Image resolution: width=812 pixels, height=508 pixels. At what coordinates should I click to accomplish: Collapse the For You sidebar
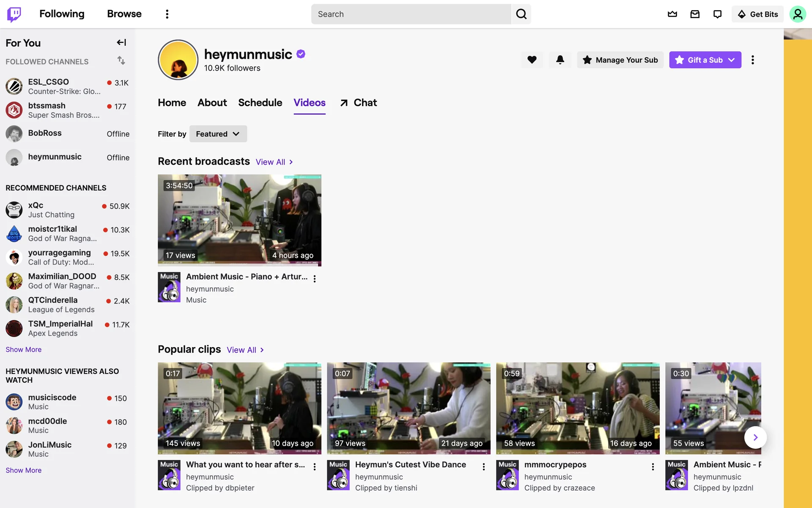coord(121,42)
